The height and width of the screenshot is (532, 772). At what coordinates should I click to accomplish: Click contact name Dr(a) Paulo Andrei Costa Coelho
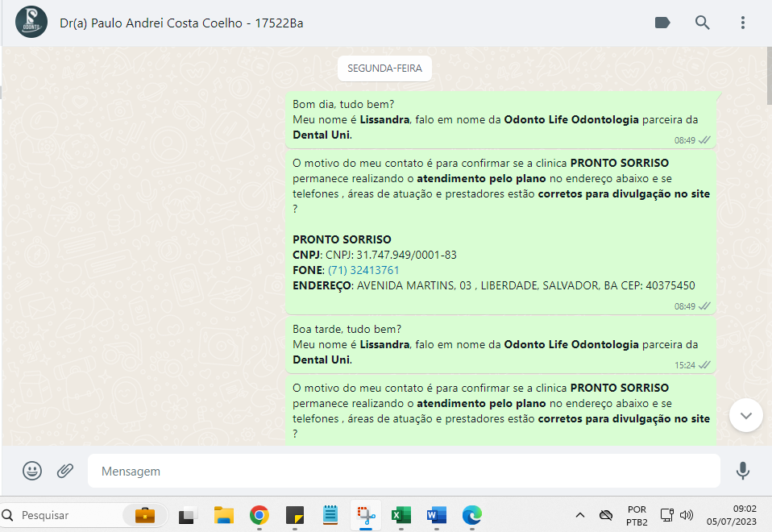point(181,23)
